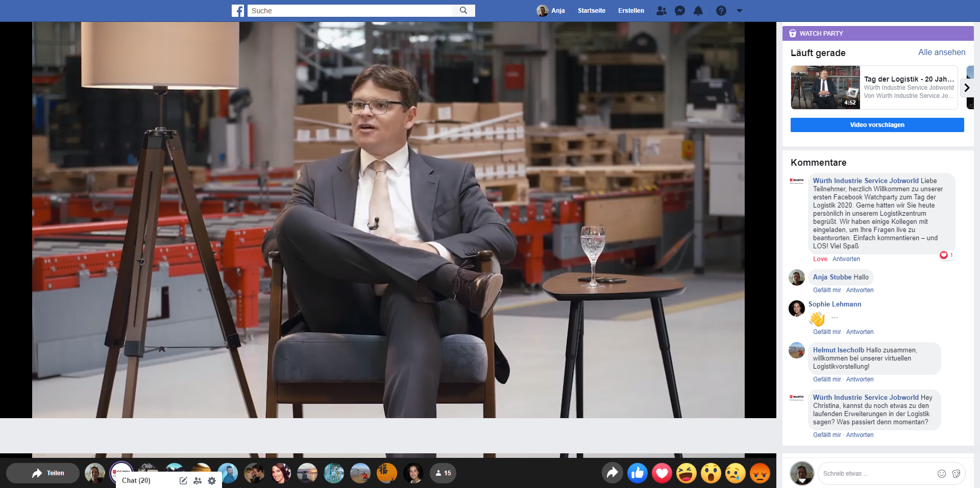Expand the account dropdown arrow
This screenshot has height=488, width=980.
click(x=739, y=11)
